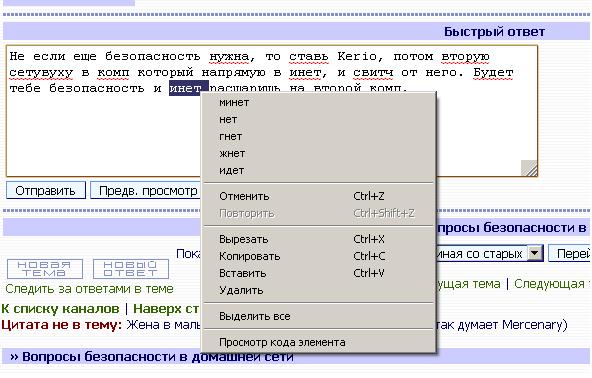Viewport: 592px width, 378px height.
Task: Choose spelling suggestion "нет"
Action: (319, 119)
